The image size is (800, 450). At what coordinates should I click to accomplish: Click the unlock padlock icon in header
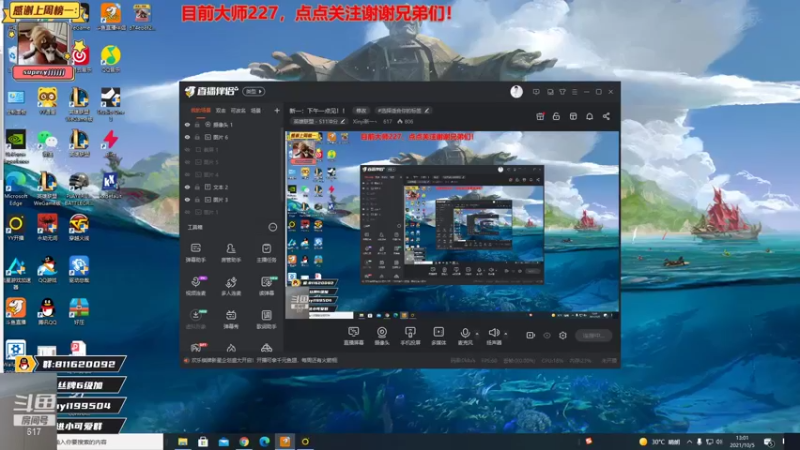point(556,116)
